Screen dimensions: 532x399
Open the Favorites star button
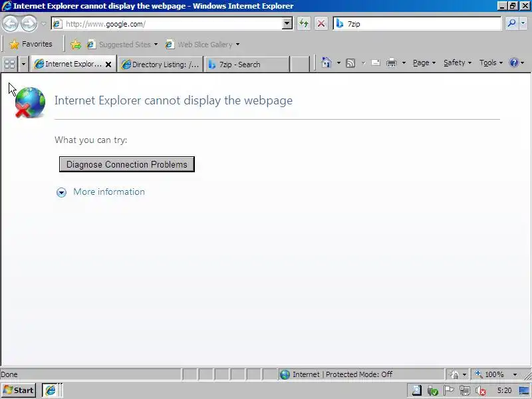[x=31, y=44]
